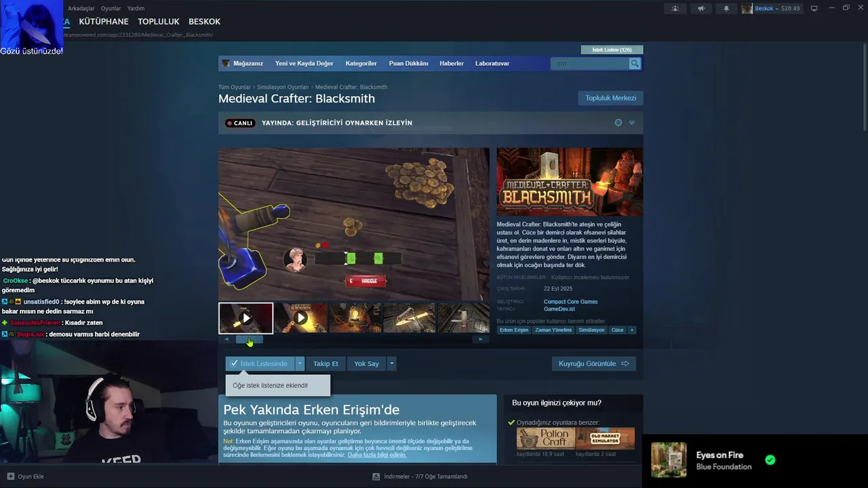The image size is (868, 488).
Task: Click Daha fazla bilgi edinin link
Action: click(x=377, y=455)
